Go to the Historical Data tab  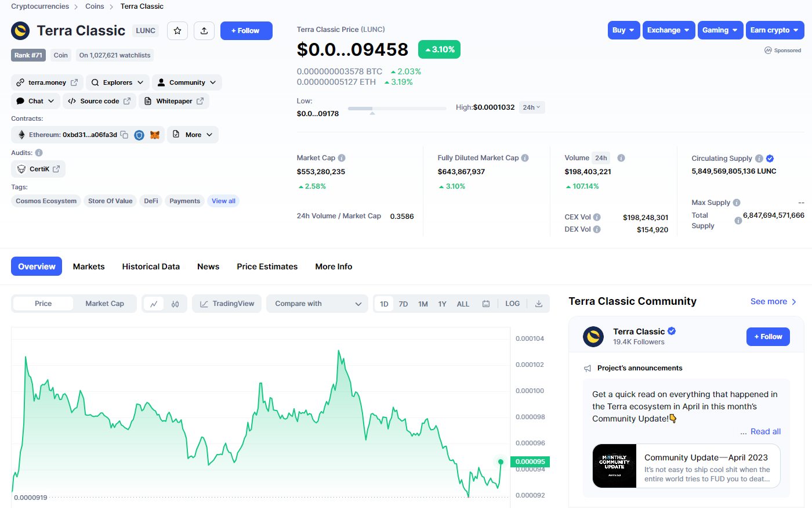151,266
